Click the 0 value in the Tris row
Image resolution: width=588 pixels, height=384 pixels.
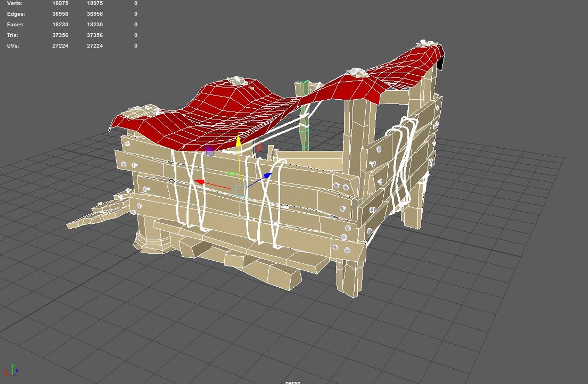click(x=136, y=35)
